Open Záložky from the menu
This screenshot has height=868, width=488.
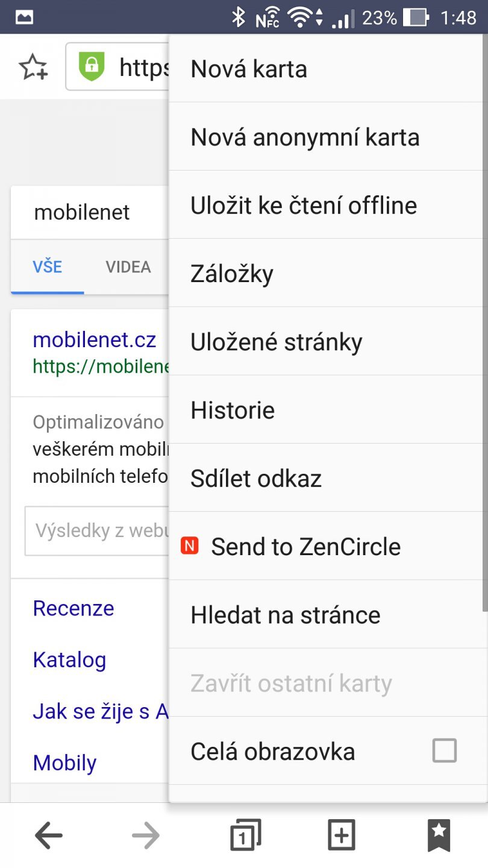(232, 274)
